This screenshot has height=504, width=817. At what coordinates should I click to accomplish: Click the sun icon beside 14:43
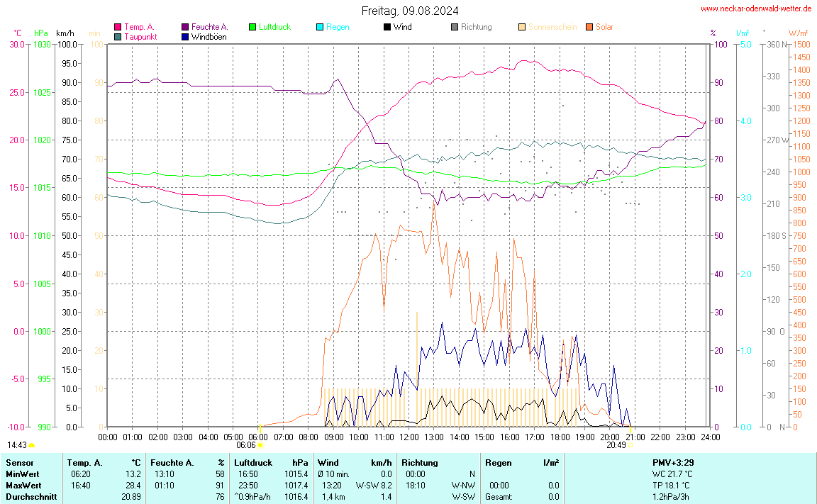pos(32,445)
